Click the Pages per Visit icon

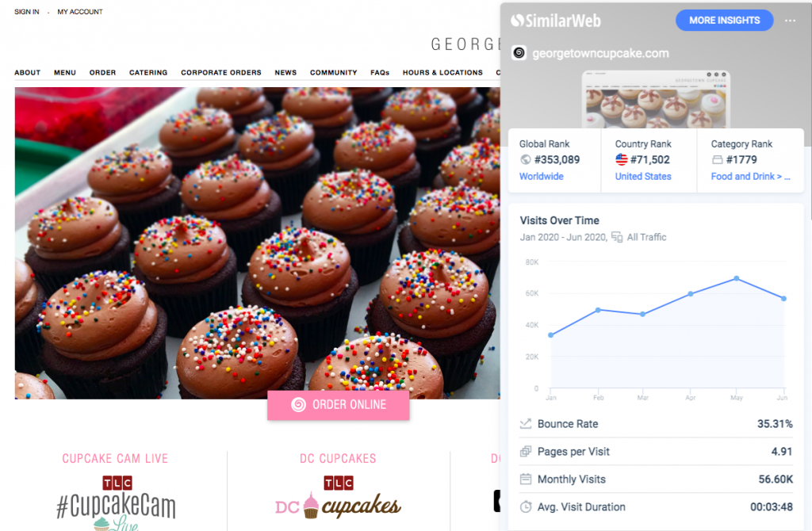pos(526,451)
